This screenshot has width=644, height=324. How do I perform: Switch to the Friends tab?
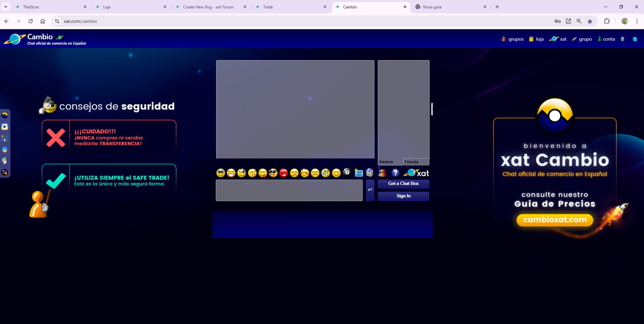click(x=416, y=162)
